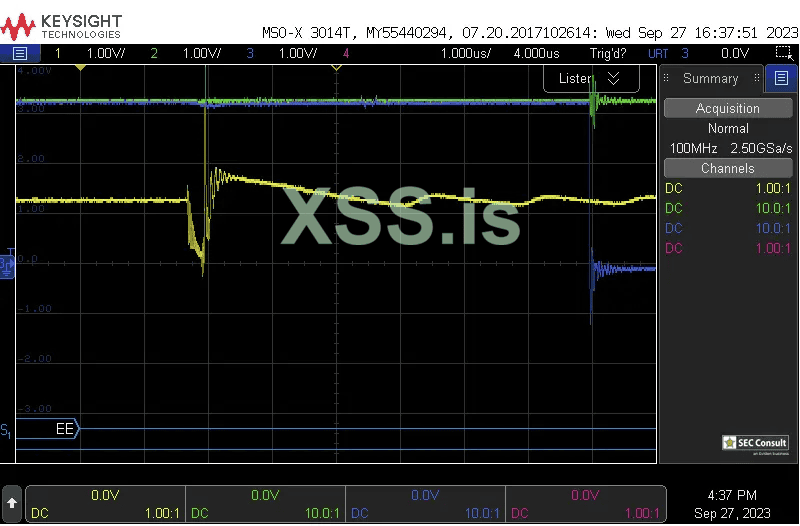
Task: Select channel 3 vertical scale 1.00V/
Action: (298, 53)
